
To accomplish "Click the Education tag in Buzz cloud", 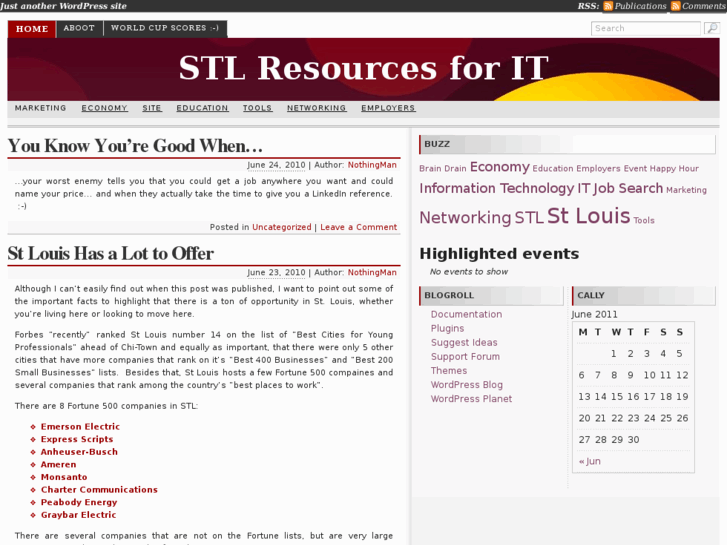I will (553, 168).
